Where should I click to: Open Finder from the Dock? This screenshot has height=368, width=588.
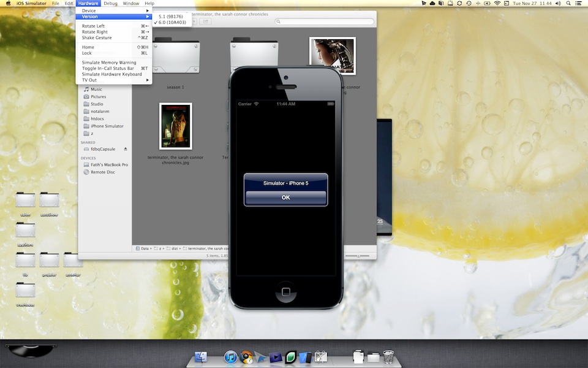201,357
